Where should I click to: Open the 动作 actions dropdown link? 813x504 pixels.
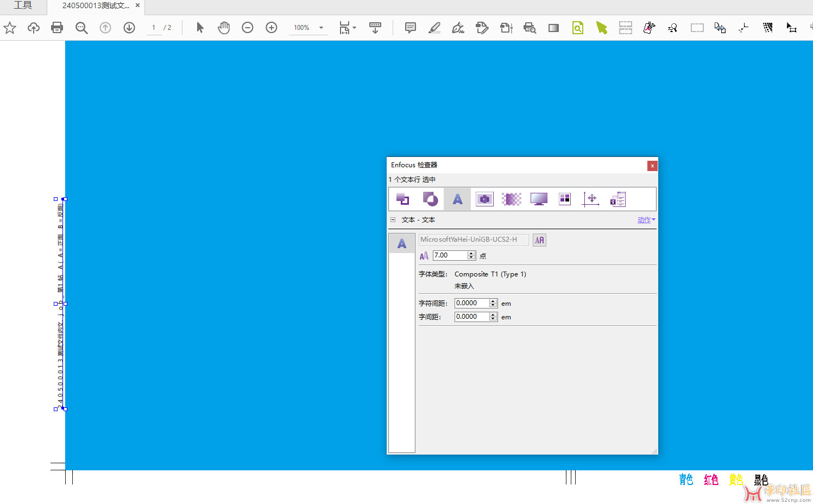click(x=646, y=220)
